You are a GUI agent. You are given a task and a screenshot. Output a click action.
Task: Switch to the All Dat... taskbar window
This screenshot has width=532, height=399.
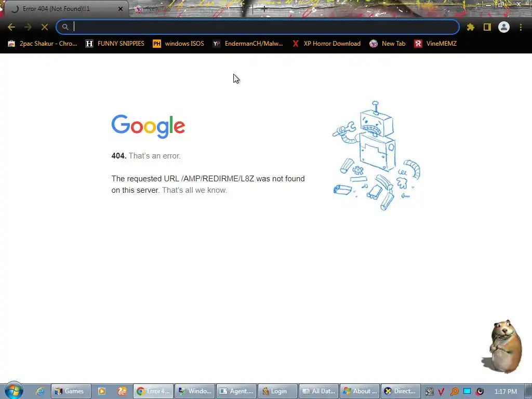click(319, 391)
